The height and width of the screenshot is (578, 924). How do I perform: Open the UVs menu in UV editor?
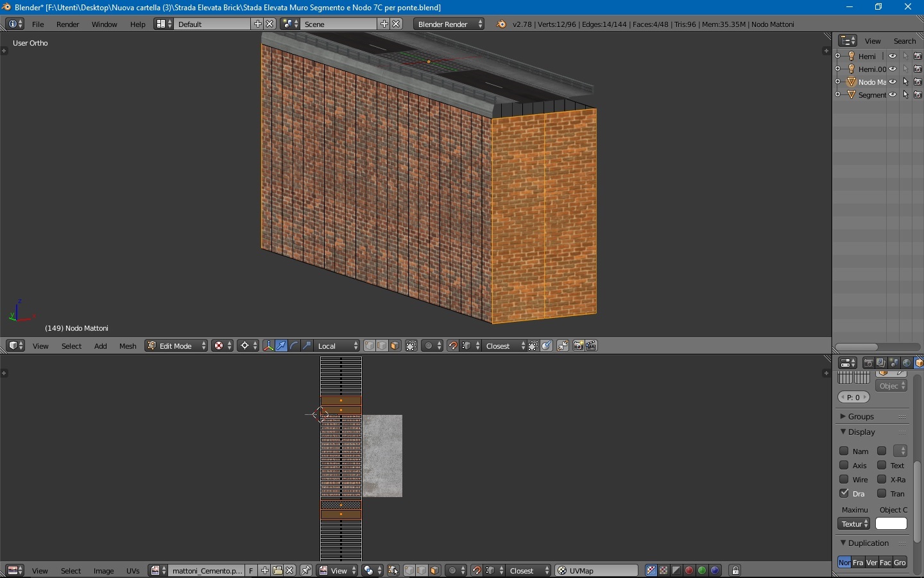pos(133,571)
